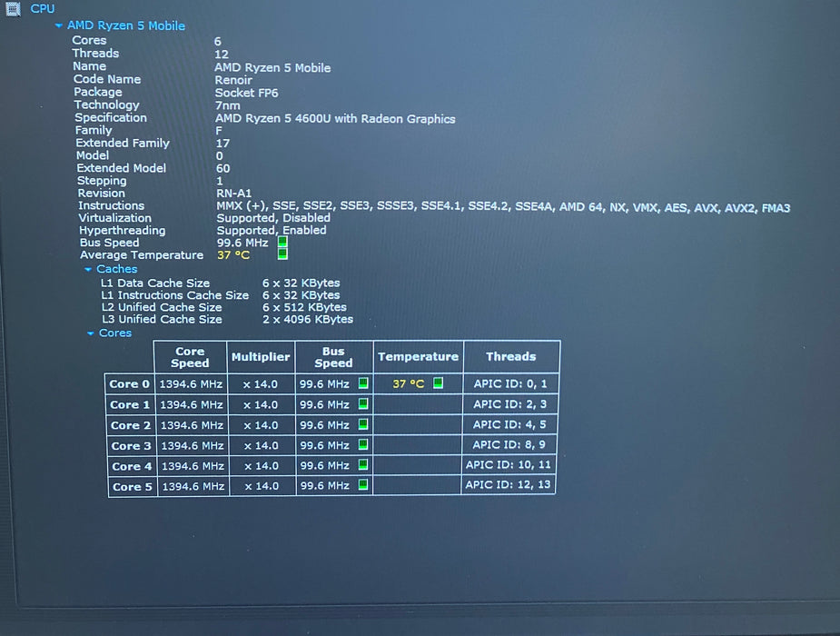Click the Extended Family value 17

click(x=222, y=143)
